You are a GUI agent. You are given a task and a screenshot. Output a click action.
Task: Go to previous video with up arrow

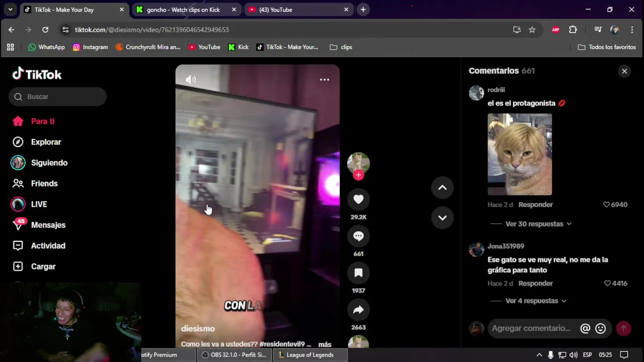442,188
